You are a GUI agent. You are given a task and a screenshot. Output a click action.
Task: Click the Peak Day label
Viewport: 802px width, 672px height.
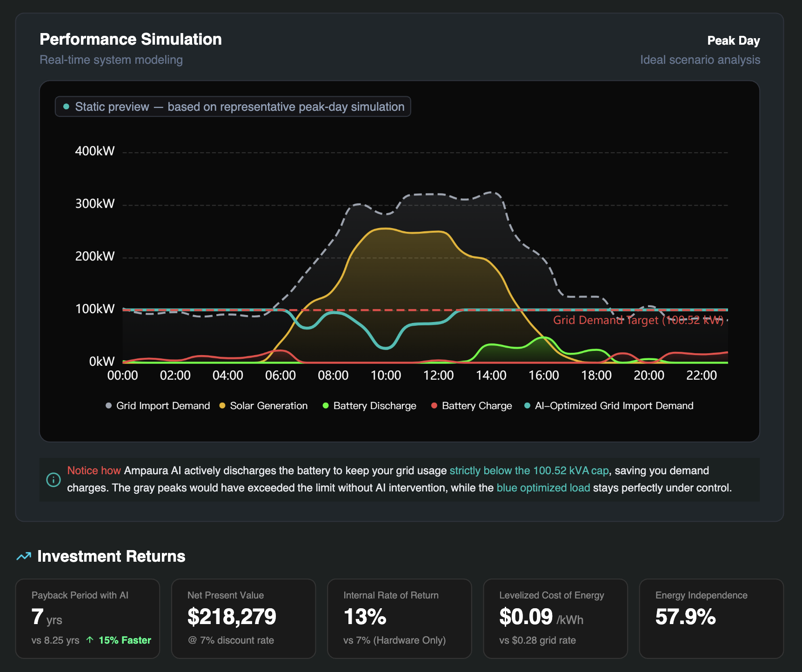pos(734,41)
